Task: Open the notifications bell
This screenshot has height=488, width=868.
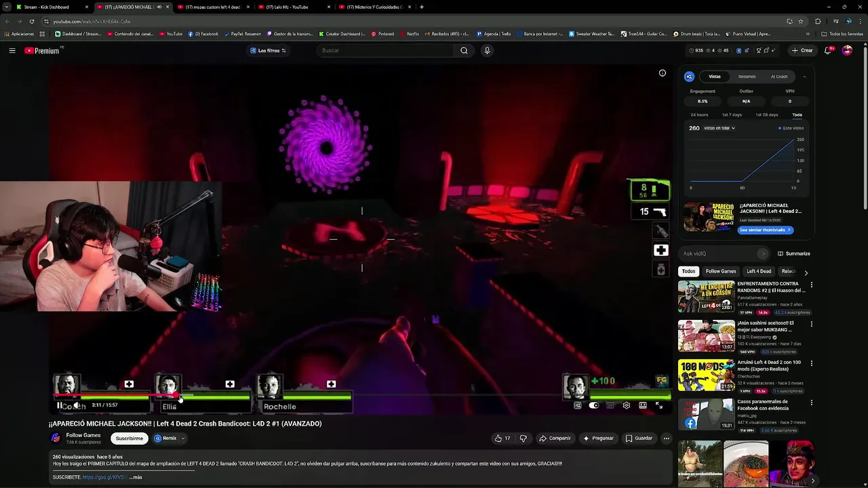Action: pyautogui.click(x=828, y=50)
